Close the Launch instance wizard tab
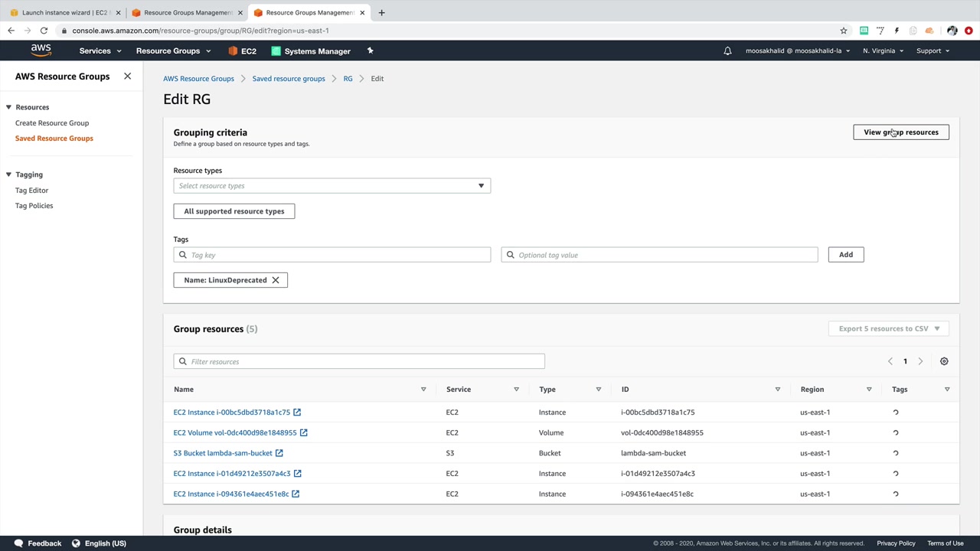 coord(117,12)
